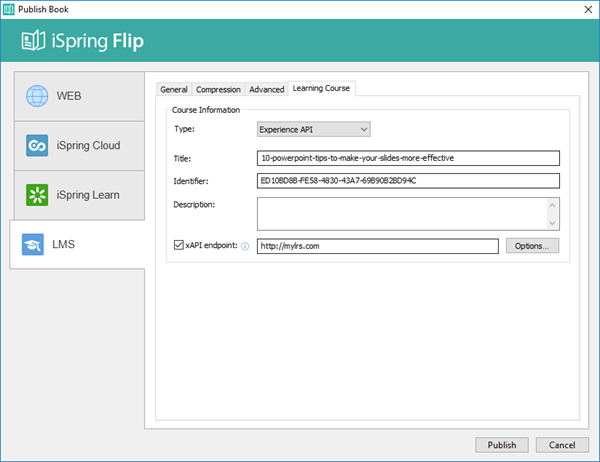Click the Description scrollbar up arrow
The height and width of the screenshot is (462, 600).
click(552, 206)
